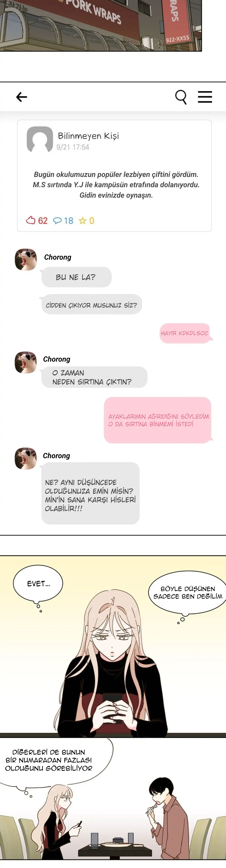Favorite the post with star icon
The width and height of the screenshot is (226, 868).
click(x=82, y=221)
